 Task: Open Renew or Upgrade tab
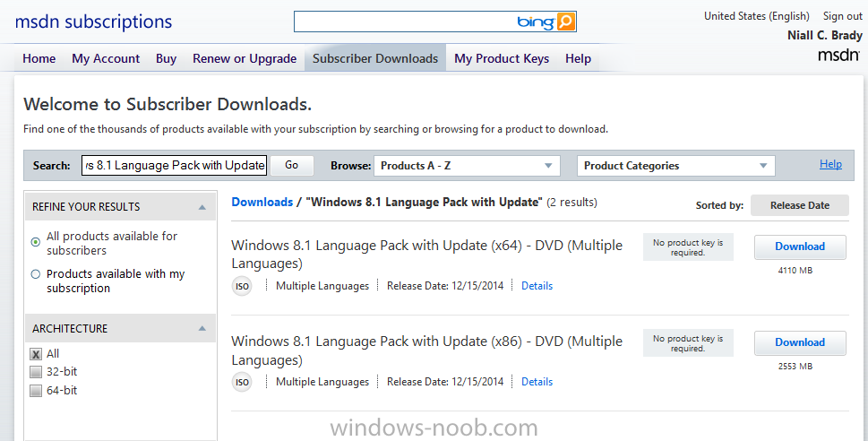(245, 59)
